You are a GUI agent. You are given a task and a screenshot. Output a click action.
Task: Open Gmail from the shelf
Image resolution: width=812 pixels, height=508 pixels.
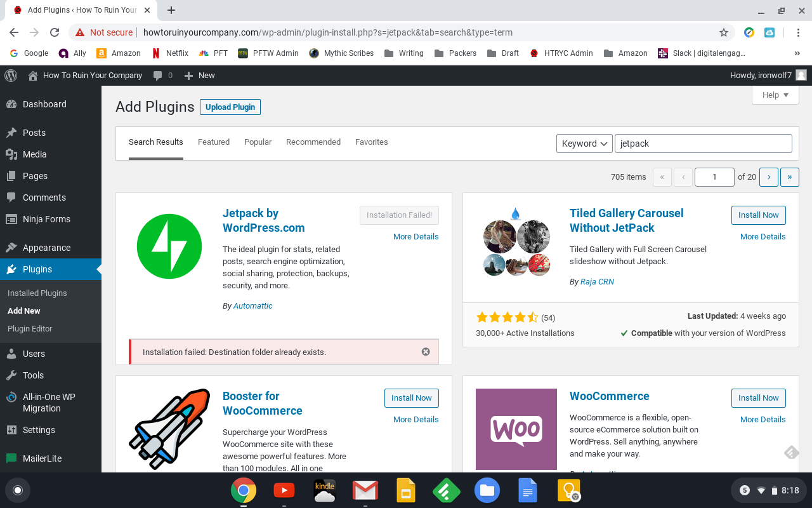[x=365, y=490]
